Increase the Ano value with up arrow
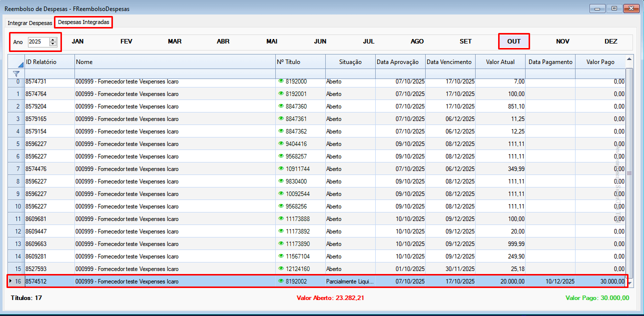This screenshot has height=316, width=644. tap(53, 40)
